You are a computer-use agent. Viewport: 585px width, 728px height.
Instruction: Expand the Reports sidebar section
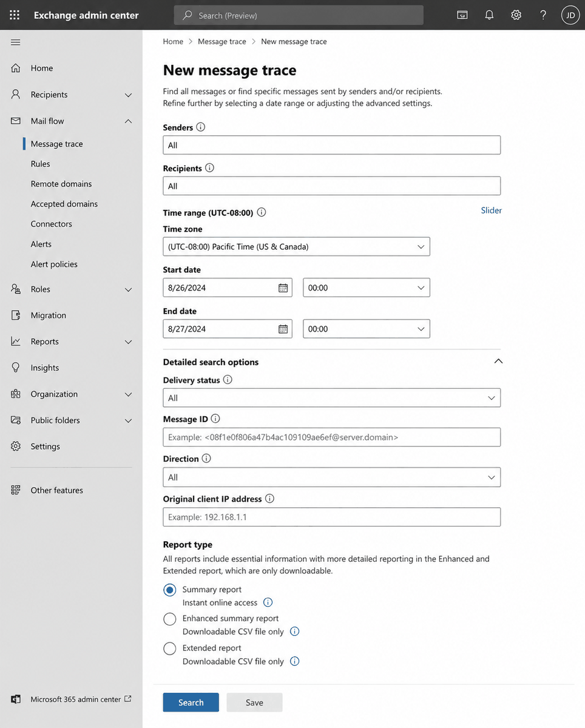coord(128,342)
